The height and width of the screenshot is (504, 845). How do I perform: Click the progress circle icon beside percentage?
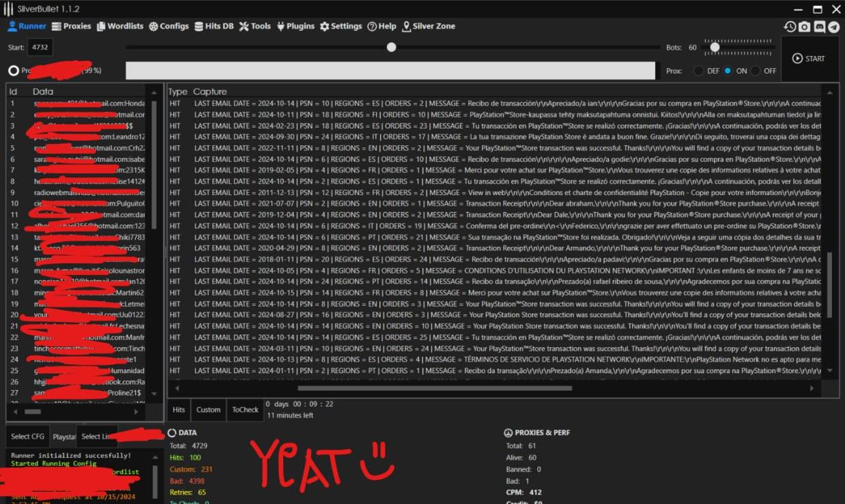click(x=14, y=70)
